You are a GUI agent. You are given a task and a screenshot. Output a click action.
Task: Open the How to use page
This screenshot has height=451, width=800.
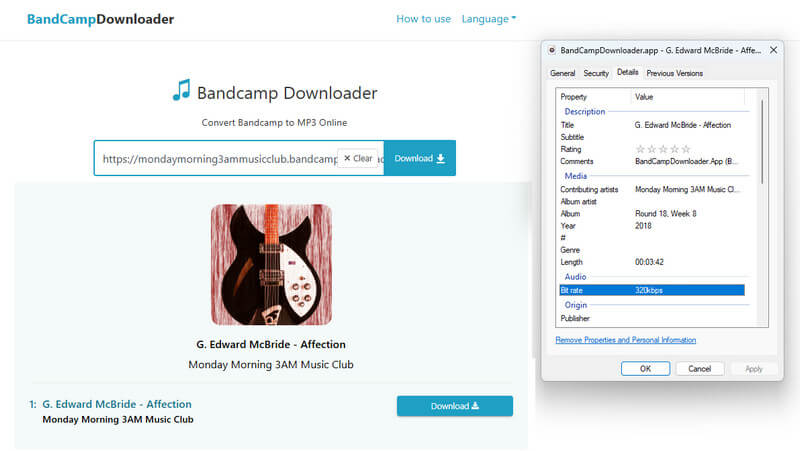coord(423,19)
